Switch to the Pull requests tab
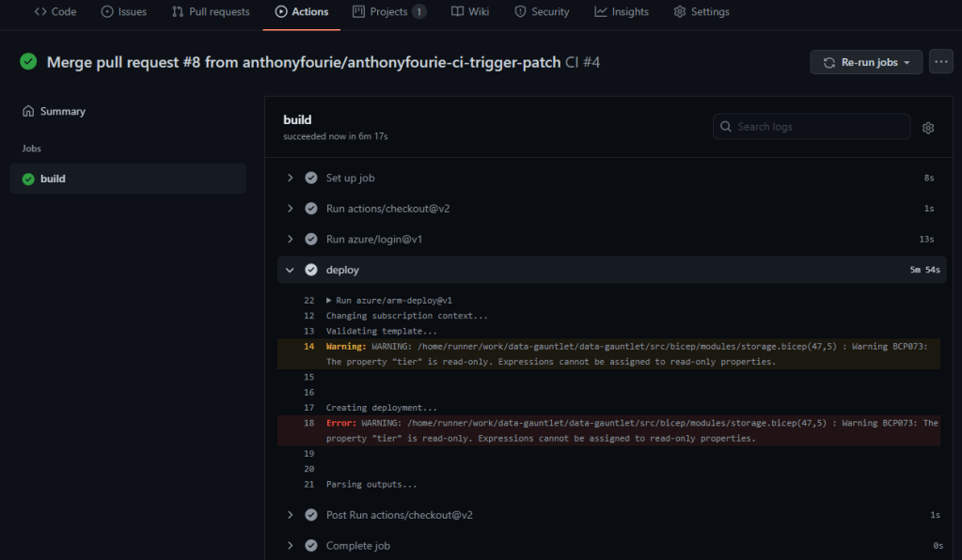This screenshot has height=560, width=962. (x=211, y=12)
